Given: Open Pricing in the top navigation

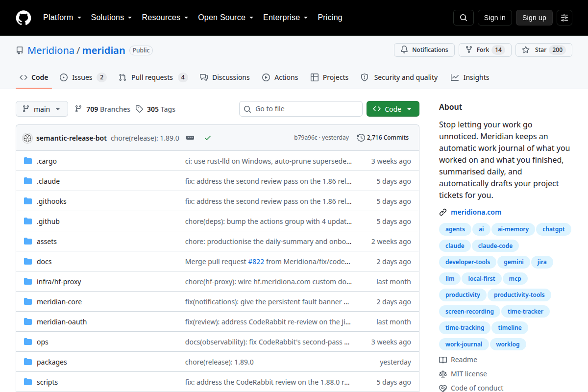Looking at the screenshot, I should 330,18.
